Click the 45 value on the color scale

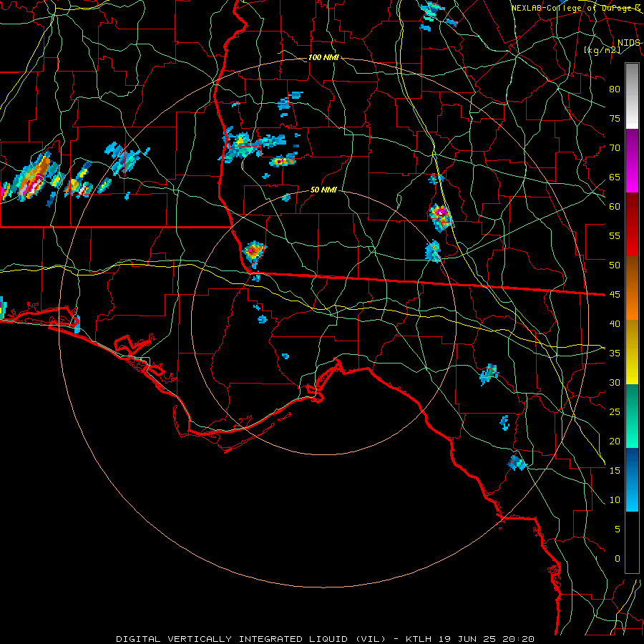tap(615, 295)
